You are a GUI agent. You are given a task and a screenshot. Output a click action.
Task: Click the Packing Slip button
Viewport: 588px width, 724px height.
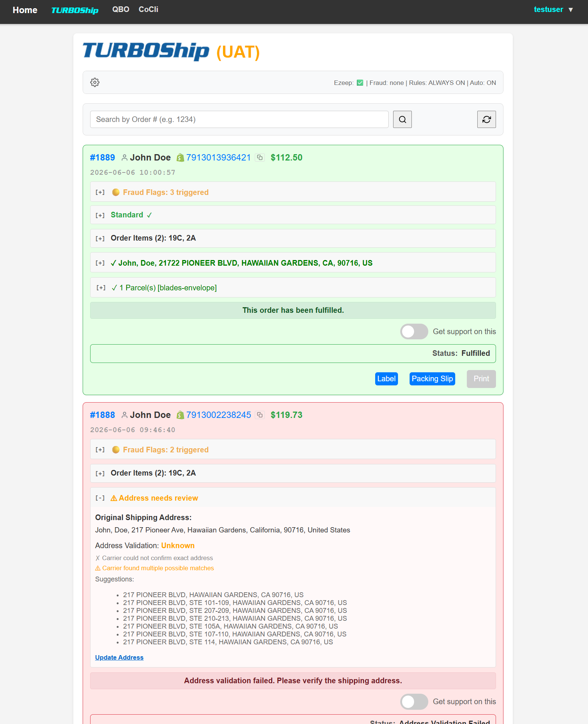click(x=432, y=379)
